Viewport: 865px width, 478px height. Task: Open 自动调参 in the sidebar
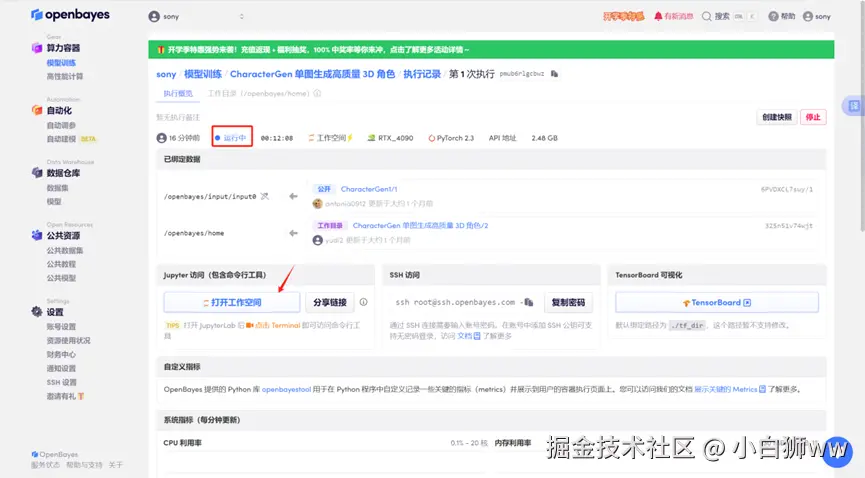coord(61,125)
